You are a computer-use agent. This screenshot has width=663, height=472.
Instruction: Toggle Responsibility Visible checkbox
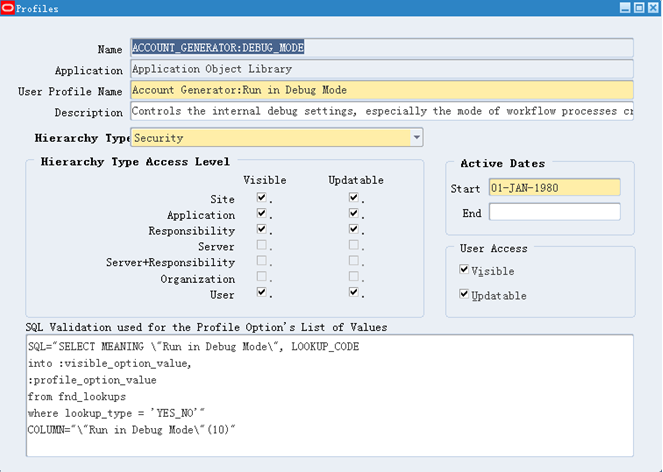coord(261,230)
